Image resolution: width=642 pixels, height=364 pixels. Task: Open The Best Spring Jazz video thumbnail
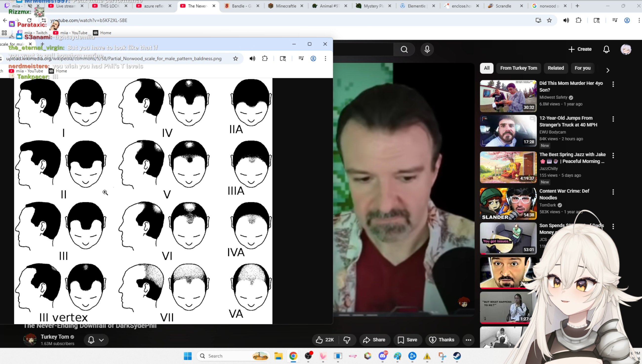[508, 167]
